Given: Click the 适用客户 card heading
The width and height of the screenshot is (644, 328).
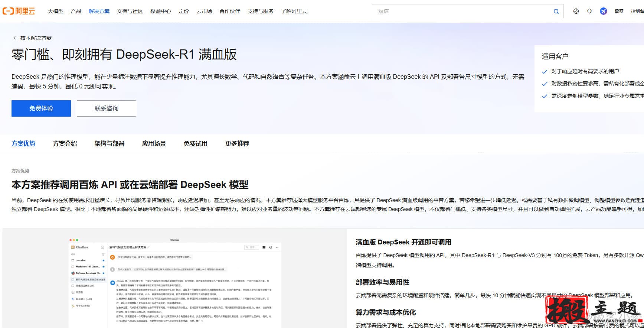Looking at the screenshot, I should coord(555,56).
